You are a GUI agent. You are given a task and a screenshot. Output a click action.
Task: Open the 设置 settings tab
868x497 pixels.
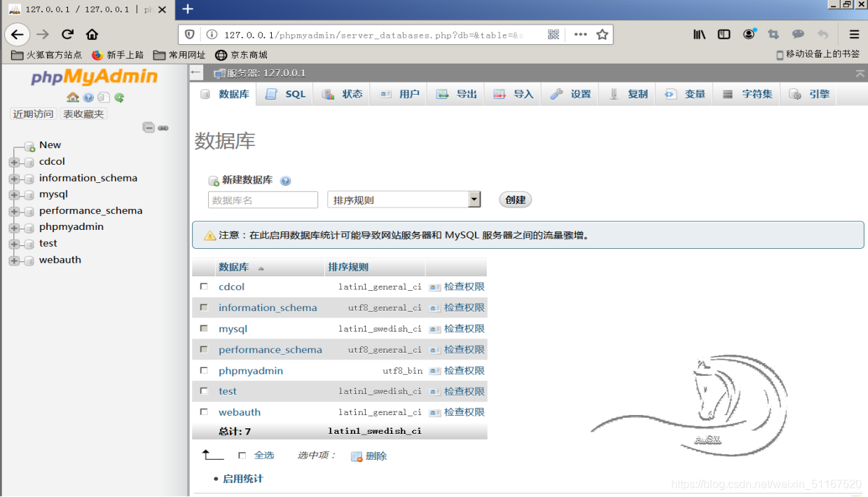[570, 94]
